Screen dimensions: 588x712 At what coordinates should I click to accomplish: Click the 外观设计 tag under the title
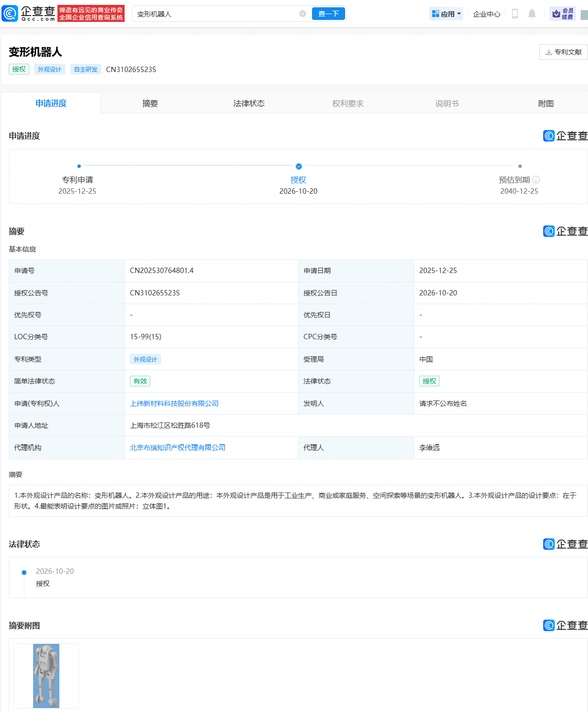(x=50, y=69)
